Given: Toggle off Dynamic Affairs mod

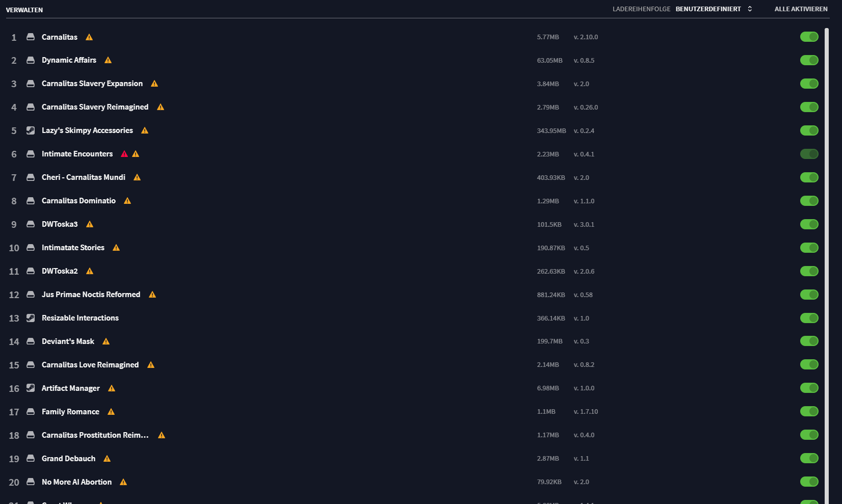Looking at the screenshot, I should pos(809,60).
